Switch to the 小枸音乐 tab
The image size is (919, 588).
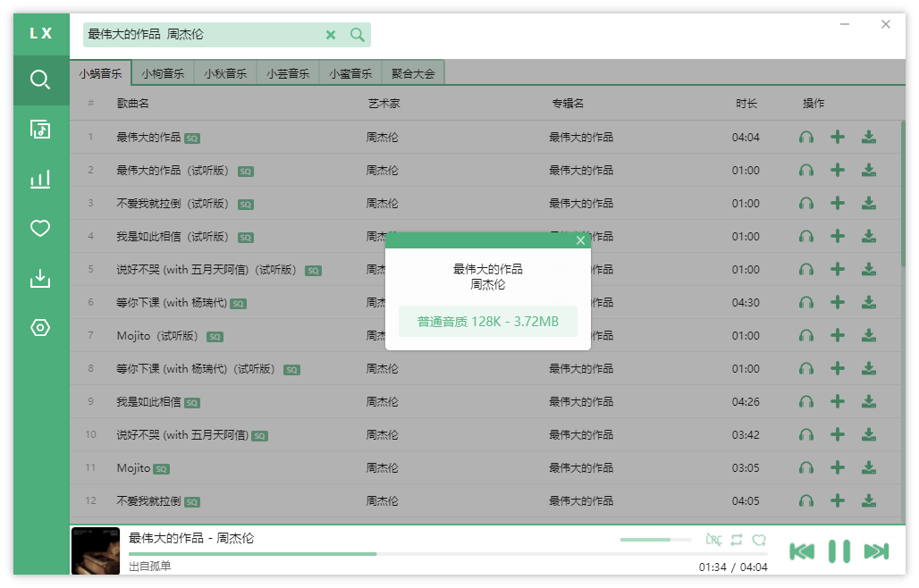tap(162, 73)
